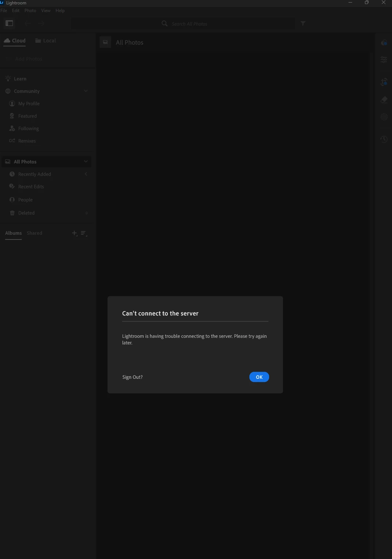
Task: Click the add album plus icon
Action: coord(75,233)
